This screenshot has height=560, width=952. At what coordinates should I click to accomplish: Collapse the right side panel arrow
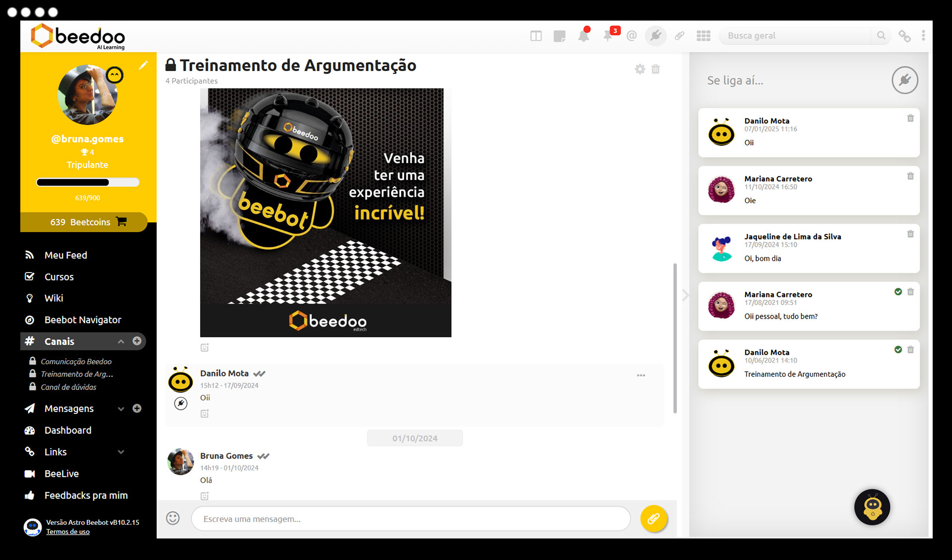685,295
